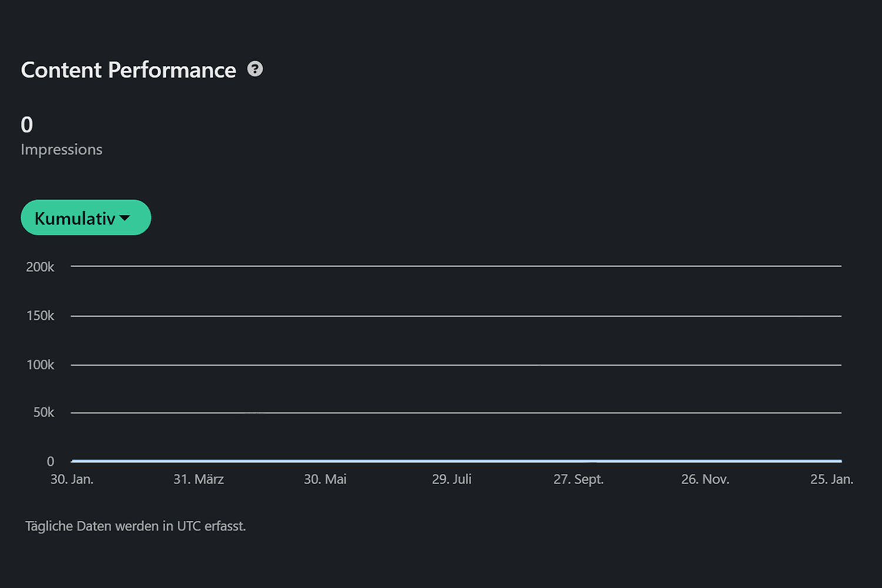This screenshot has width=882, height=588.
Task: Click the UTC daily data footnote
Action: click(x=135, y=526)
